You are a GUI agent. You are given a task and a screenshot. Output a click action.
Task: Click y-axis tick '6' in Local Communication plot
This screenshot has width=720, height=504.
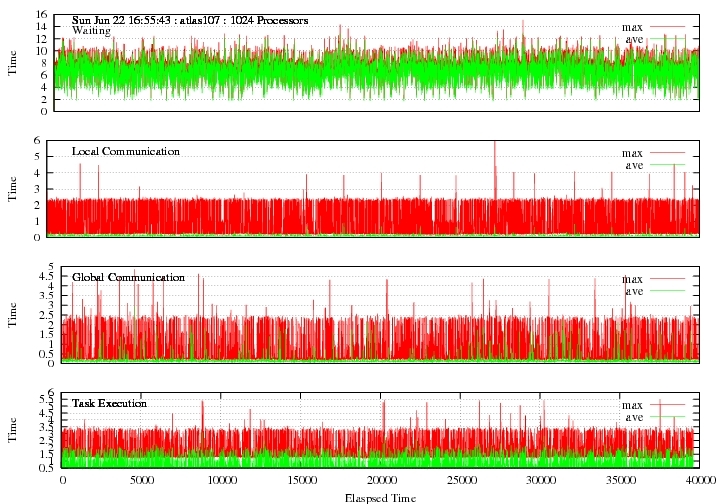(x=37, y=140)
